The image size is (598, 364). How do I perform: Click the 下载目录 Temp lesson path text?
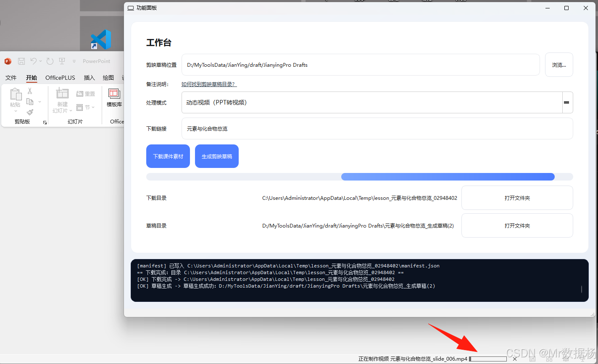pos(360,198)
